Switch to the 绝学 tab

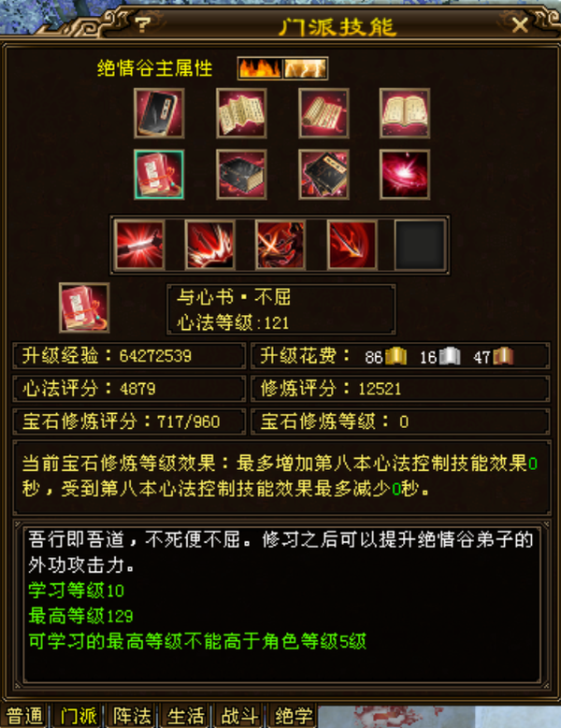tap(293, 716)
